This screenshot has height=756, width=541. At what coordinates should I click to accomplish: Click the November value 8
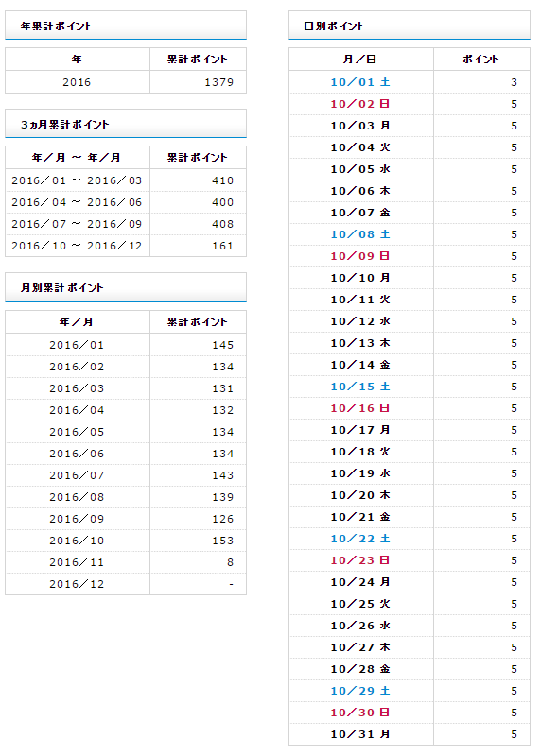pyautogui.click(x=230, y=561)
